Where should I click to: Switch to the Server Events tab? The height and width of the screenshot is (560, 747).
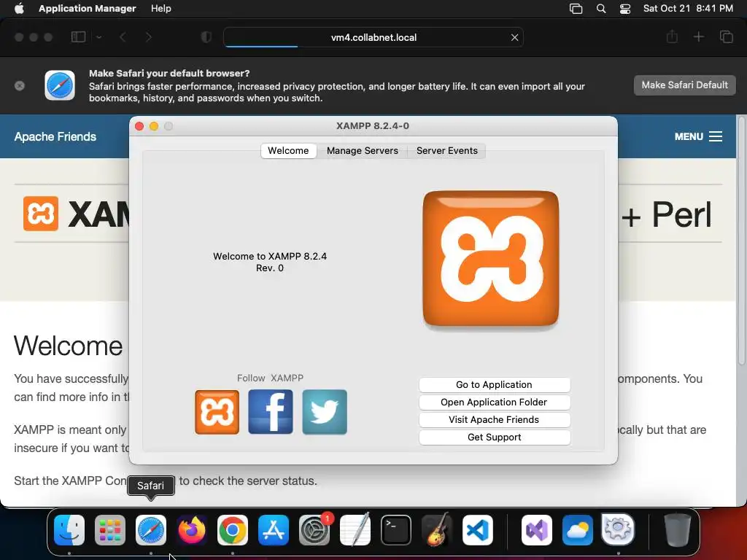[447, 150]
